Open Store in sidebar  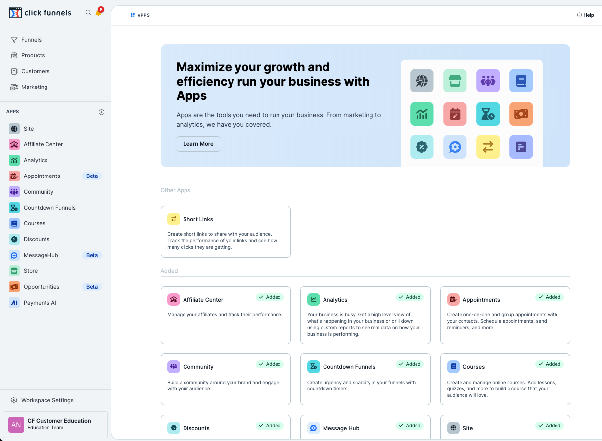pyautogui.click(x=23, y=271)
